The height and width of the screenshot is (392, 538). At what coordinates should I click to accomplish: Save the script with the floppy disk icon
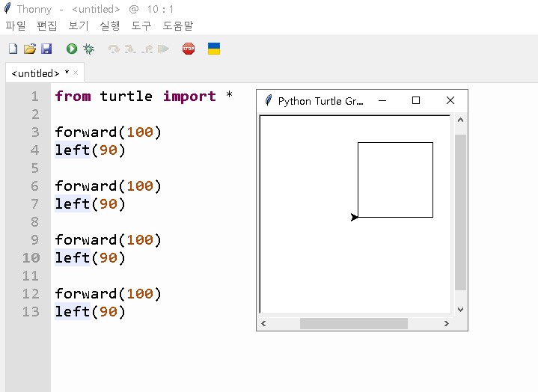tap(46, 49)
